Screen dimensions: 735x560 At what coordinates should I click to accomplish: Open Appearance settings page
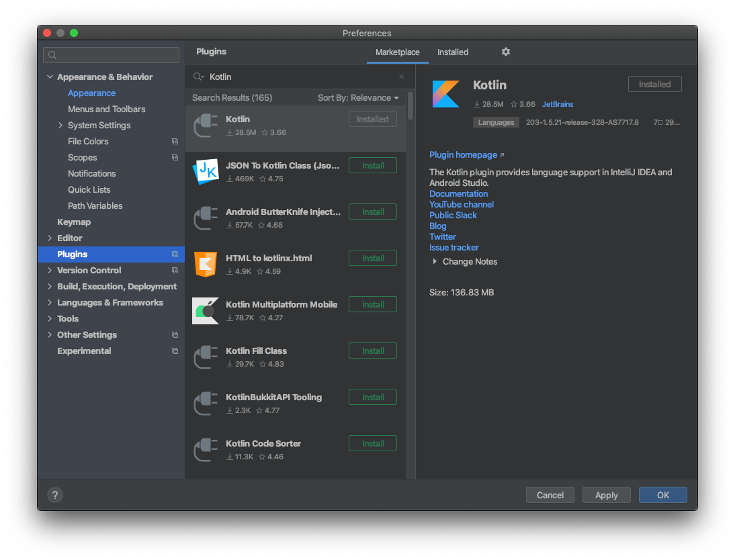pos(91,93)
